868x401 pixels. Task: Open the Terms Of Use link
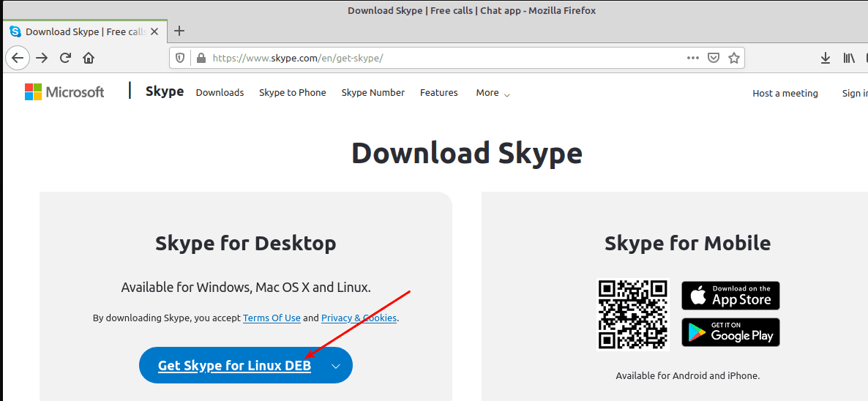tap(272, 318)
